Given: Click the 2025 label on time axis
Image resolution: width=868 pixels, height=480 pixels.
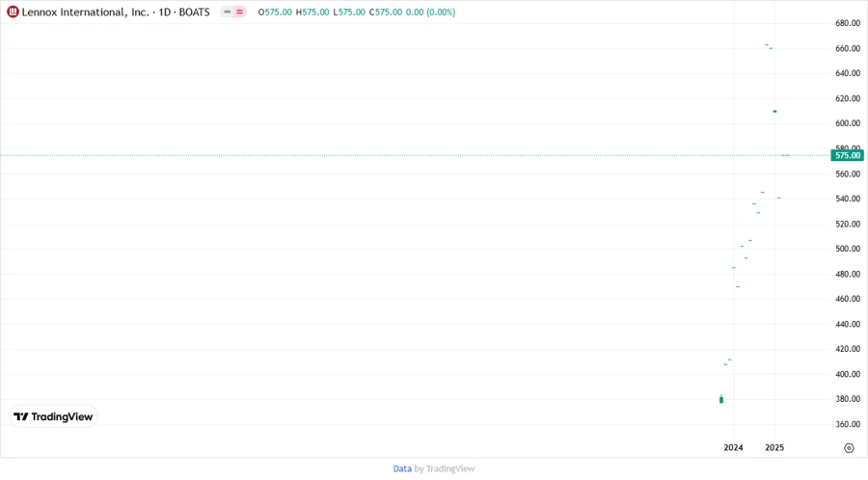Looking at the screenshot, I should point(774,448).
